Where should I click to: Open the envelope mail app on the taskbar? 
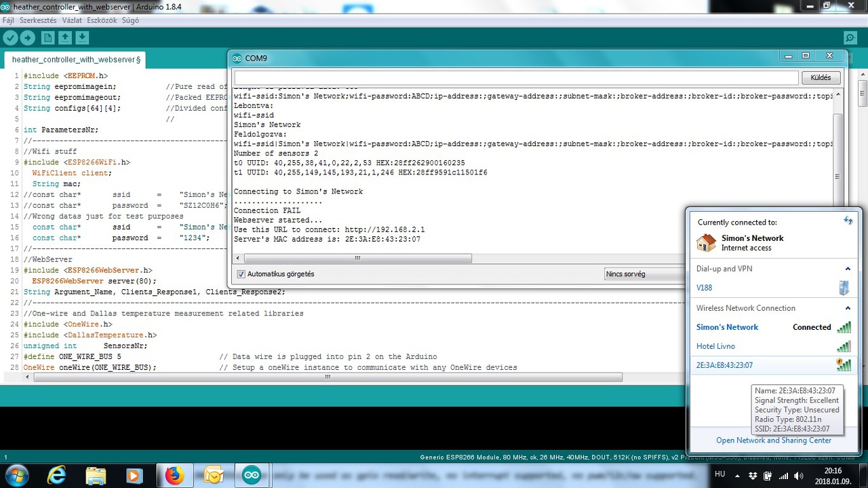214,476
